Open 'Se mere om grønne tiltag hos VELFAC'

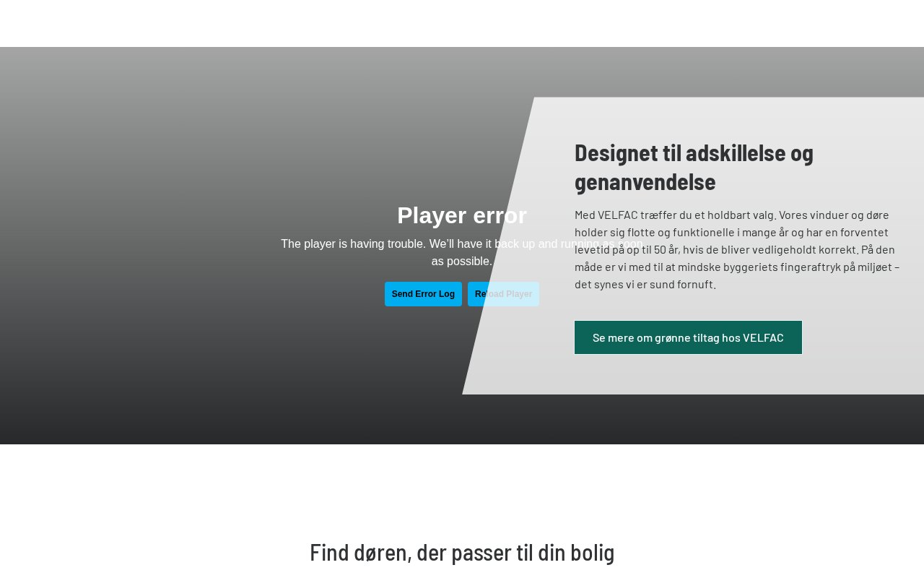688,337
